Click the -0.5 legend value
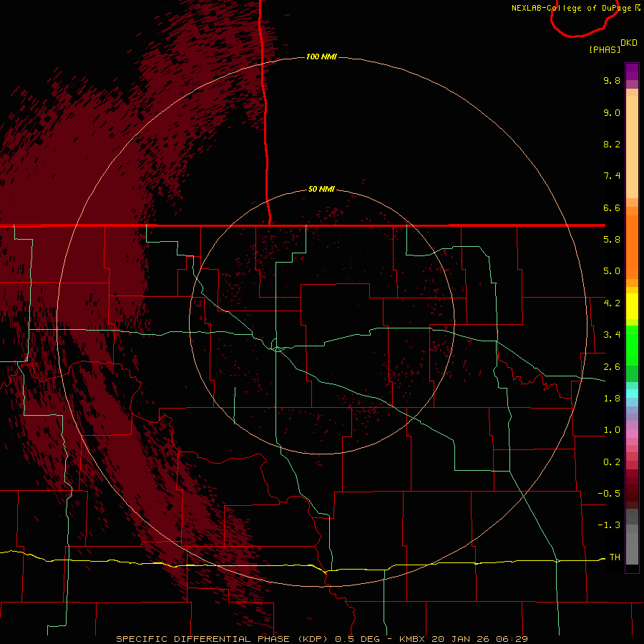This screenshot has height=644, width=644. 609,494
